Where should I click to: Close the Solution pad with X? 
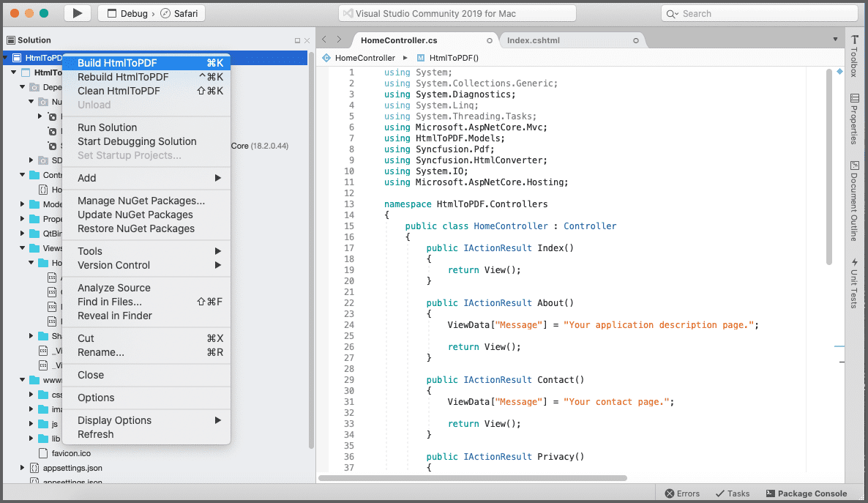pyautogui.click(x=307, y=40)
